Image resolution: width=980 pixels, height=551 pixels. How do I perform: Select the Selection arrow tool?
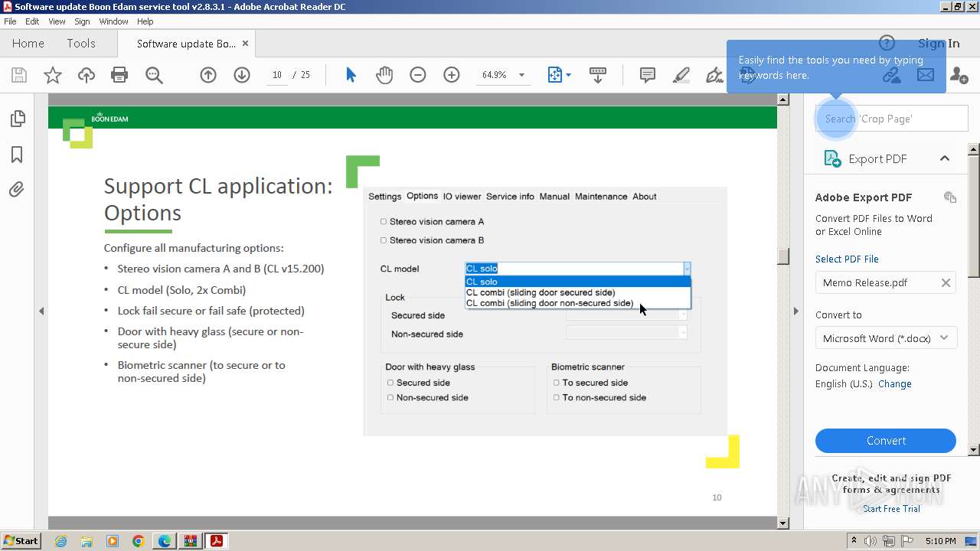tap(351, 75)
